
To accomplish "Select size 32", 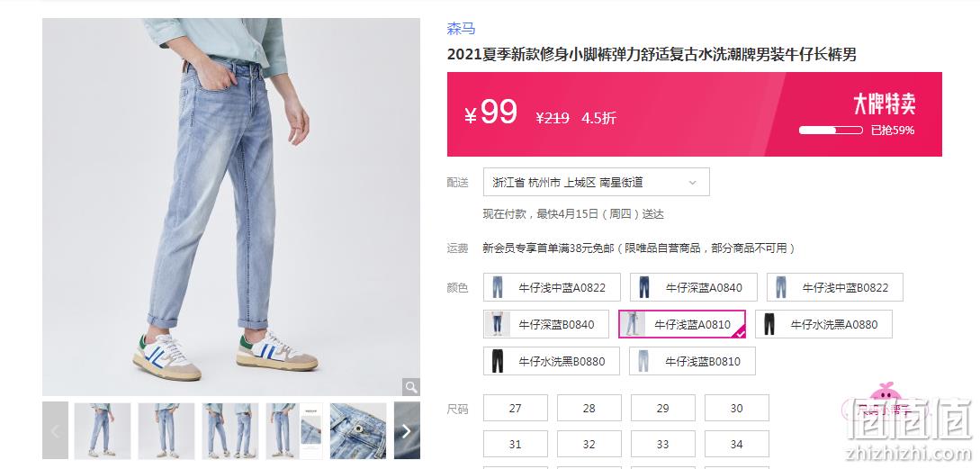I will pos(589,445).
